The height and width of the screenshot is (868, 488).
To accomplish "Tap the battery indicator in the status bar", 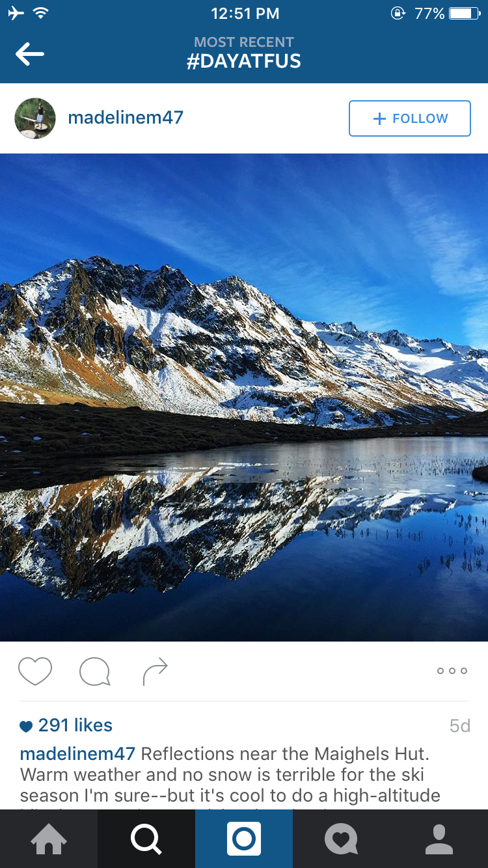I will click(x=464, y=14).
